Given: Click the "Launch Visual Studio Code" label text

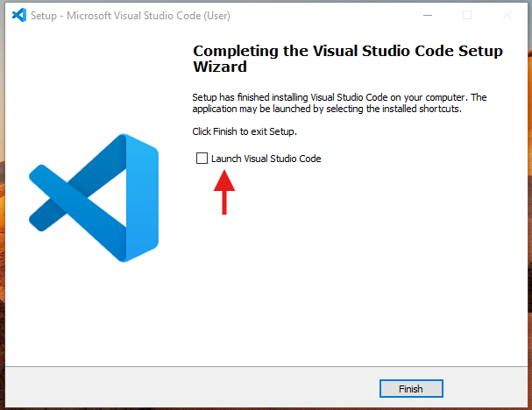Looking at the screenshot, I should pyautogui.click(x=266, y=159).
